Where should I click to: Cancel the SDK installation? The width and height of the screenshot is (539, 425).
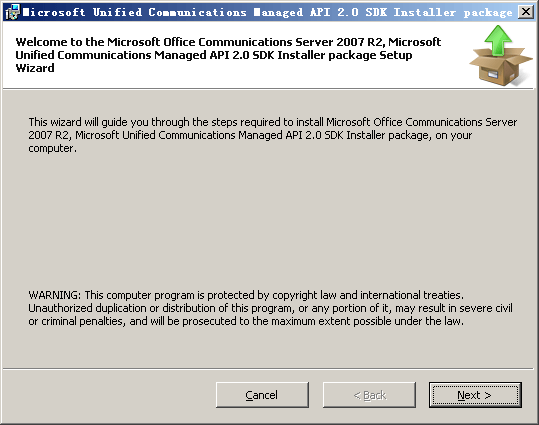point(262,395)
